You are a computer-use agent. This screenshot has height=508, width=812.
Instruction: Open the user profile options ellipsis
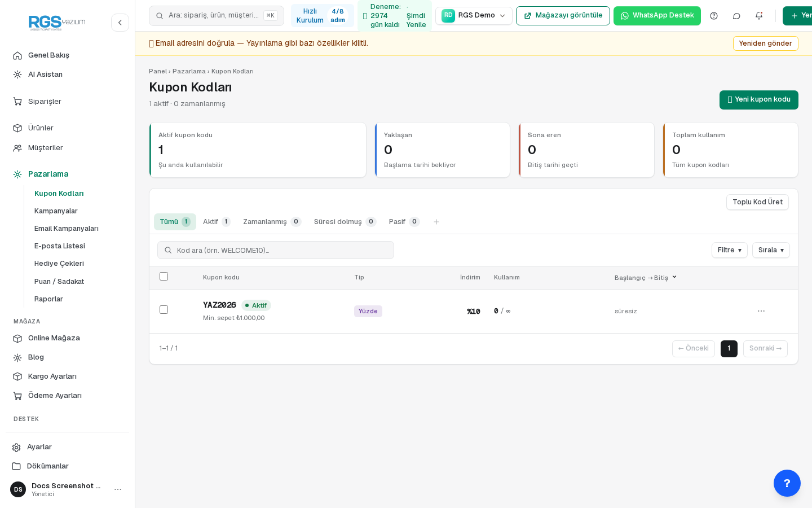[x=118, y=489]
